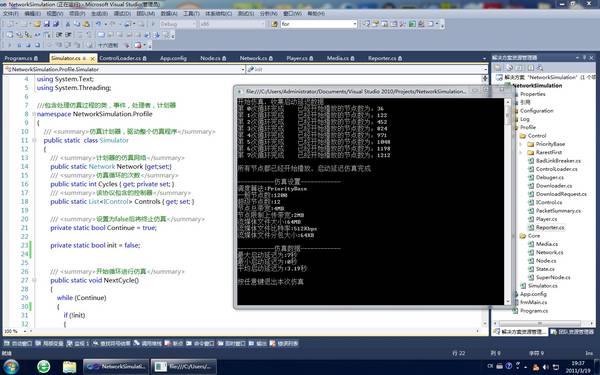Click the Hexadecimal display button in debug toolbar
This screenshot has width=600, height=375.
point(108,45)
